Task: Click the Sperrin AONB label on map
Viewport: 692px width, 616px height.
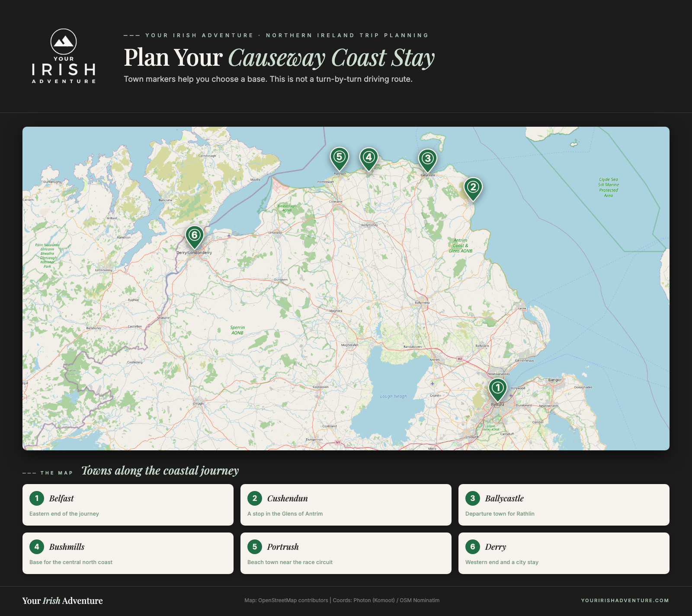Action: (237, 330)
